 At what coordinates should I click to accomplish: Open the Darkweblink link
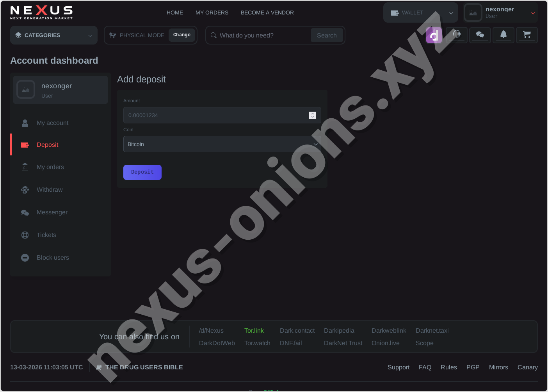click(x=389, y=331)
